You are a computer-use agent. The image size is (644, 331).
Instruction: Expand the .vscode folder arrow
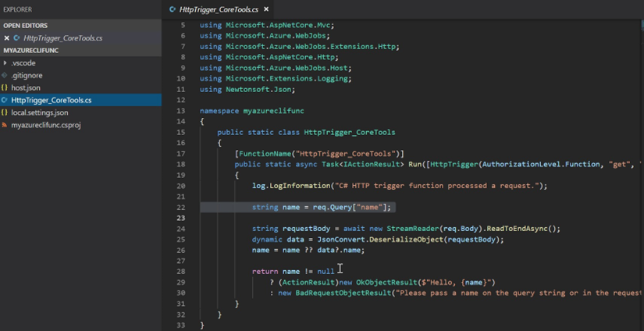pyautogui.click(x=5, y=62)
